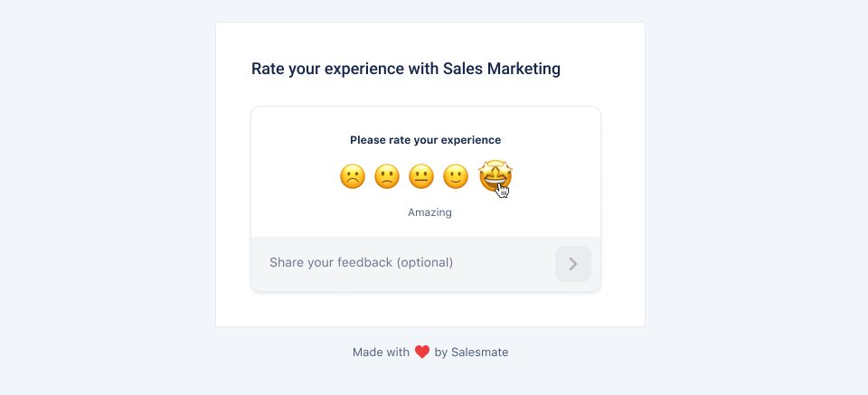
Task: Choose the star-struck Amazing emoji
Action: (495, 176)
